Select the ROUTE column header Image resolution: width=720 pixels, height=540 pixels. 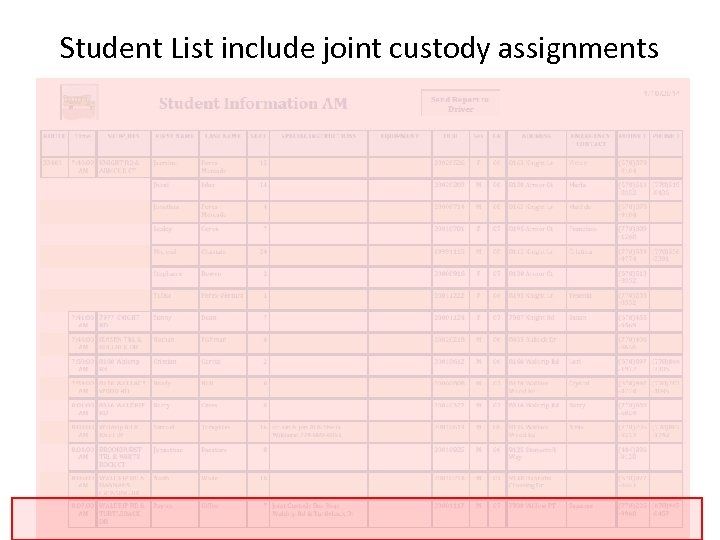[53, 136]
